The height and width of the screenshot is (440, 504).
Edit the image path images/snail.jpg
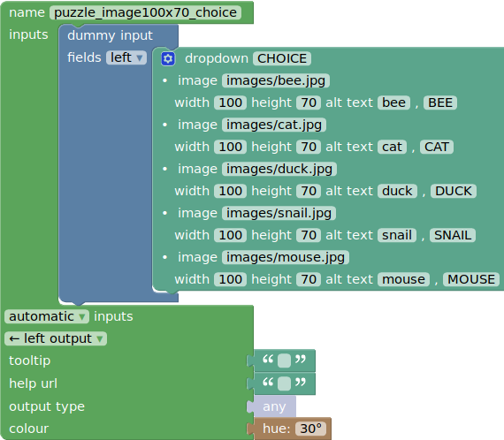[x=279, y=213]
